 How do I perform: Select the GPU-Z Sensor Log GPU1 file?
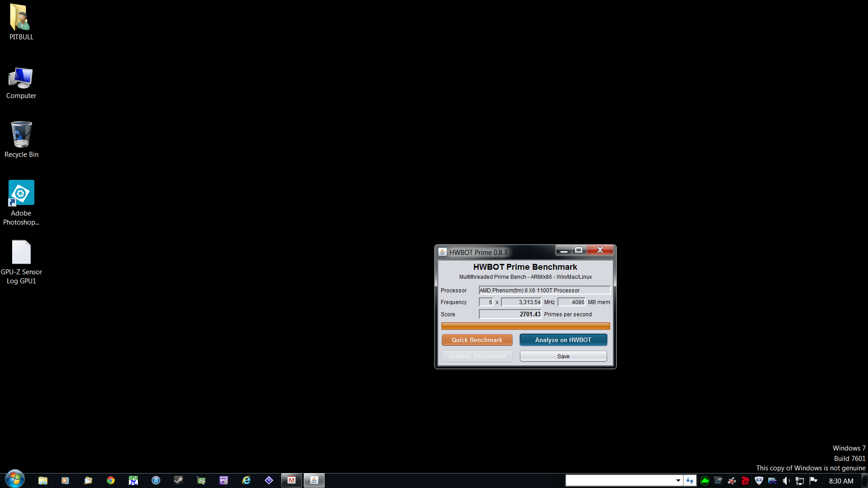click(x=21, y=262)
